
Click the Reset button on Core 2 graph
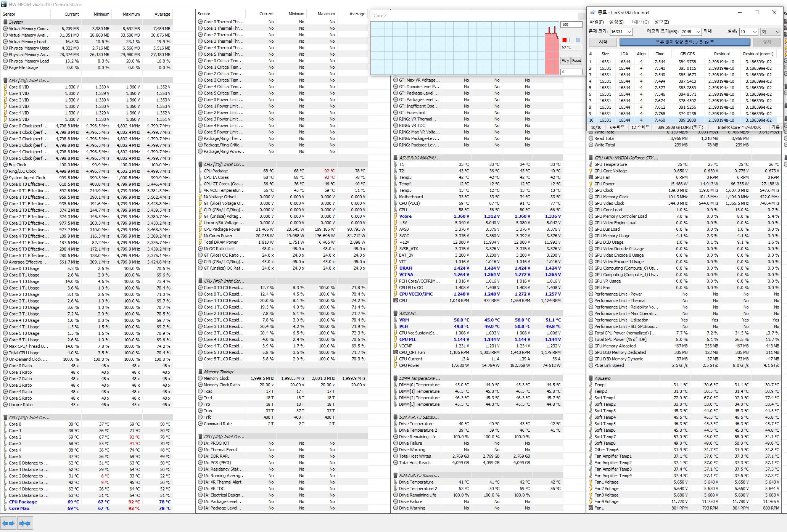[576, 61]
